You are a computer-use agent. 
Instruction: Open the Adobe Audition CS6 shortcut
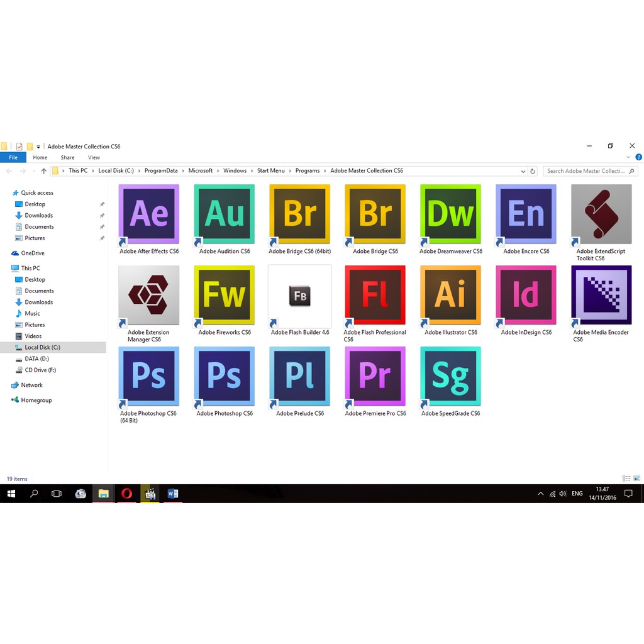pyautogui.click(x=225, y=214)
